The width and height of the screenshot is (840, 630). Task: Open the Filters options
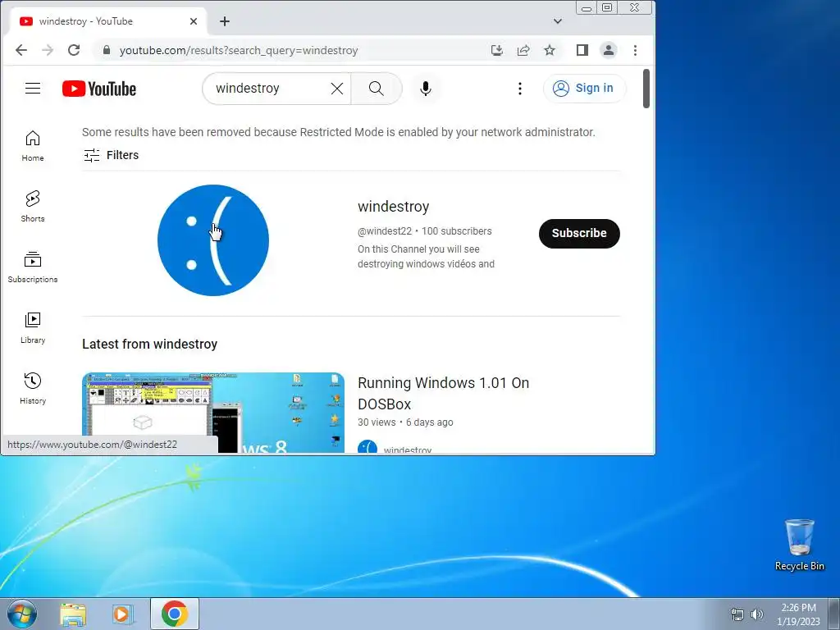[112, 155]
